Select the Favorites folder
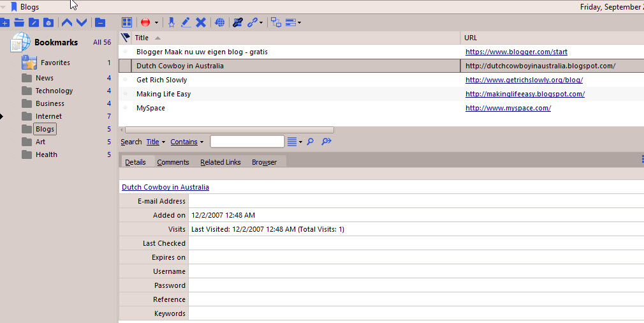The width and height of the screenshot is (644, 323). (x=55, y=63)
